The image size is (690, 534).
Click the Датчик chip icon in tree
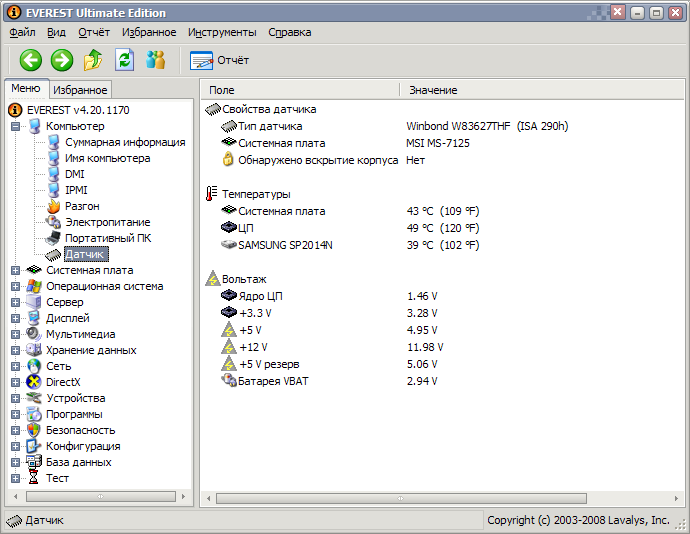pyautogui.click(x=53, y=254)
